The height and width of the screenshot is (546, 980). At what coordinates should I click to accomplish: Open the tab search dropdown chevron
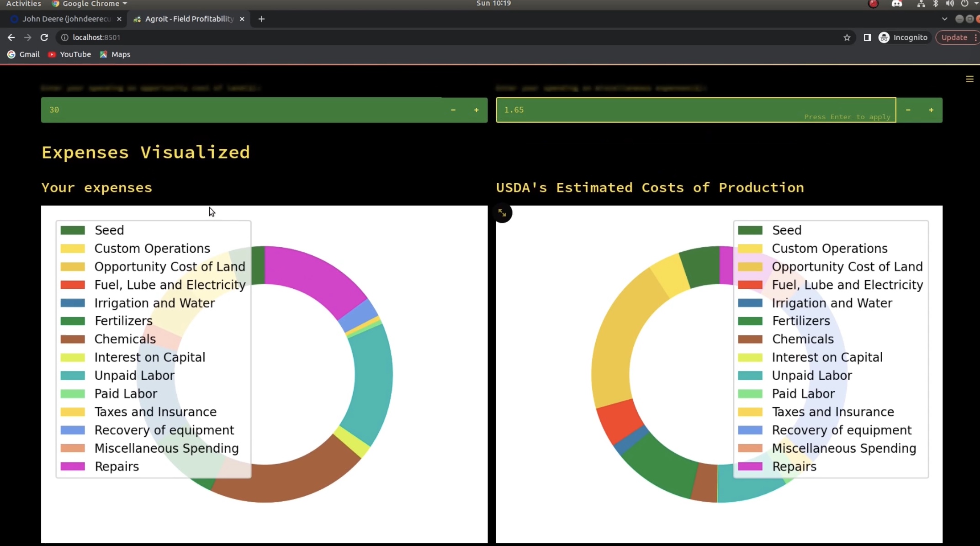pyautogui.click(x=944, y=19)
